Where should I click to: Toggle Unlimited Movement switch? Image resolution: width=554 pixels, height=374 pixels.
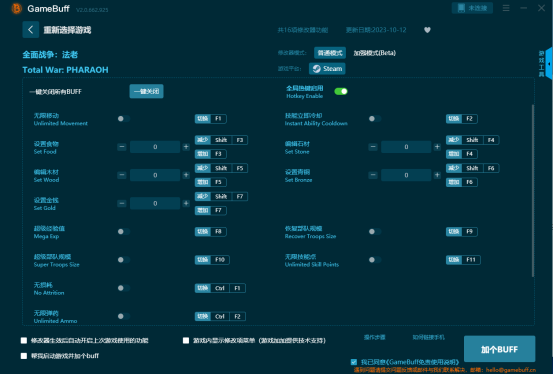pyautogui.click(x=124, y=119)
